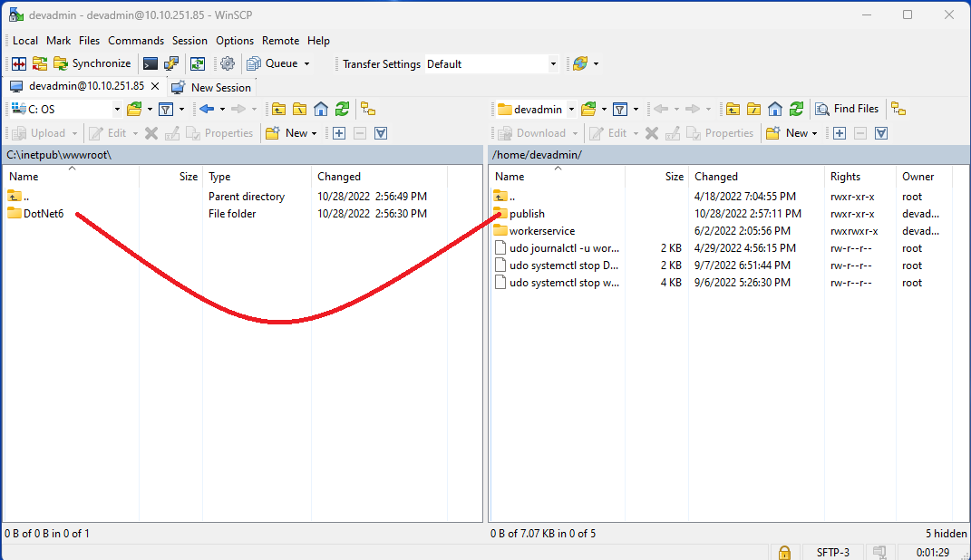
Task: Click the remote panel New button
Action: coord(791,133)
